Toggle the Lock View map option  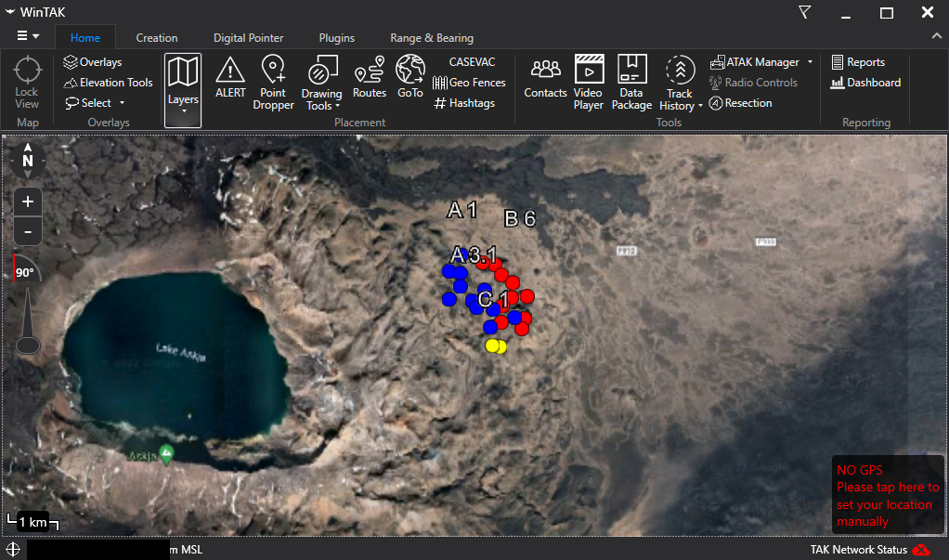click(27, 83)
